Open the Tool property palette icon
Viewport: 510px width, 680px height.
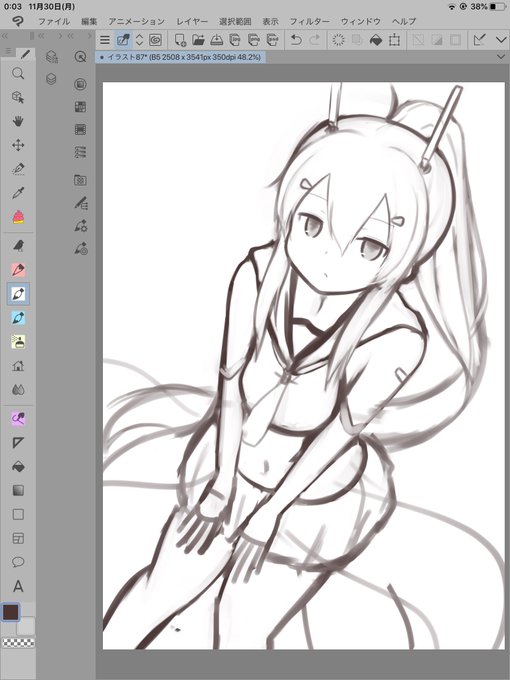81,226
